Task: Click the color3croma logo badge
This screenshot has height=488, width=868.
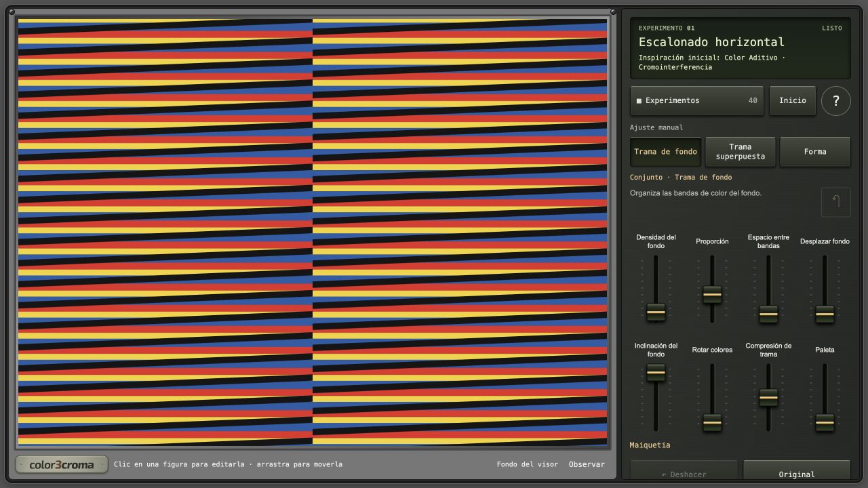Action: (x=62, y=464)
